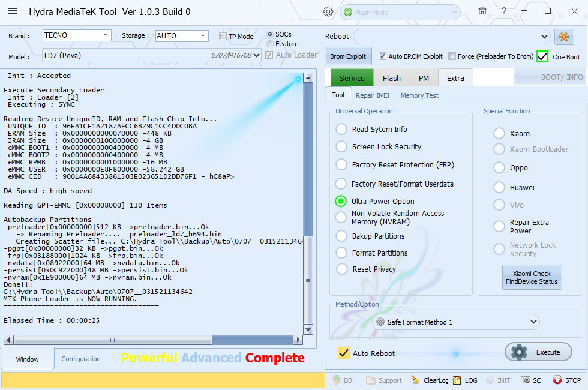Select Reset Privacy option
Viewport: 588px width, 390px height.
click(341, 269)
